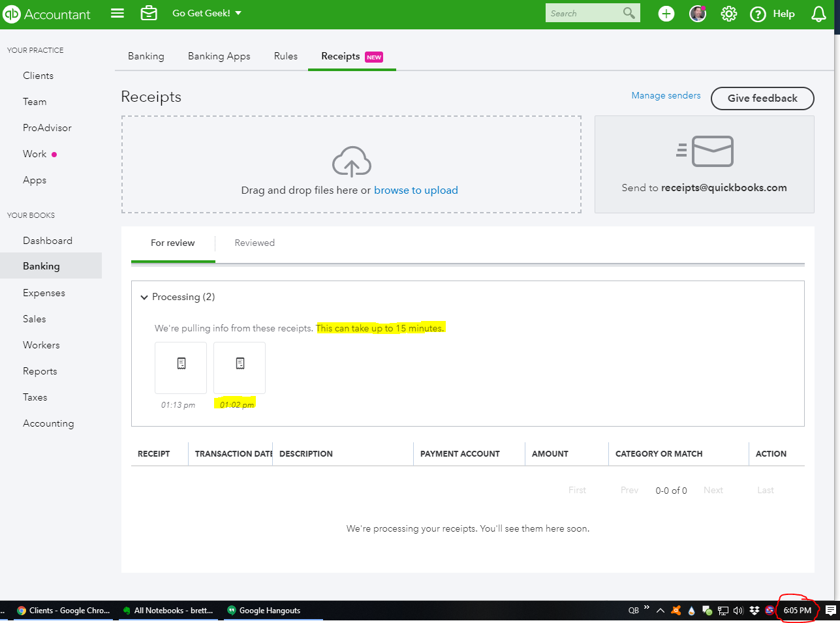Image resolution: width=840 pixels, height=623 pixels.
Task: Open Taxes in the sidebar
Action: click(x=35, y=397)
